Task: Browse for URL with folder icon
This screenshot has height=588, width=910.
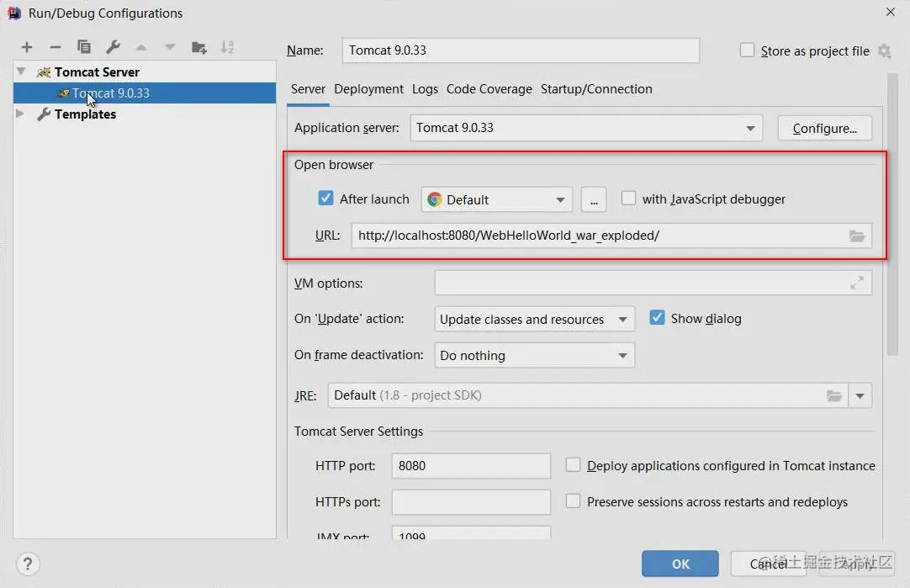Action: coord(857,236)
